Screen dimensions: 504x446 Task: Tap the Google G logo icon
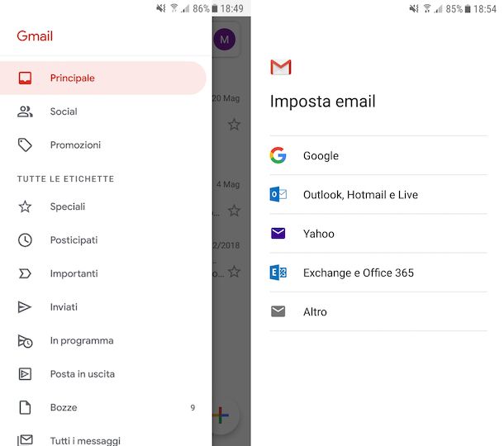click(x=278, y=155)
